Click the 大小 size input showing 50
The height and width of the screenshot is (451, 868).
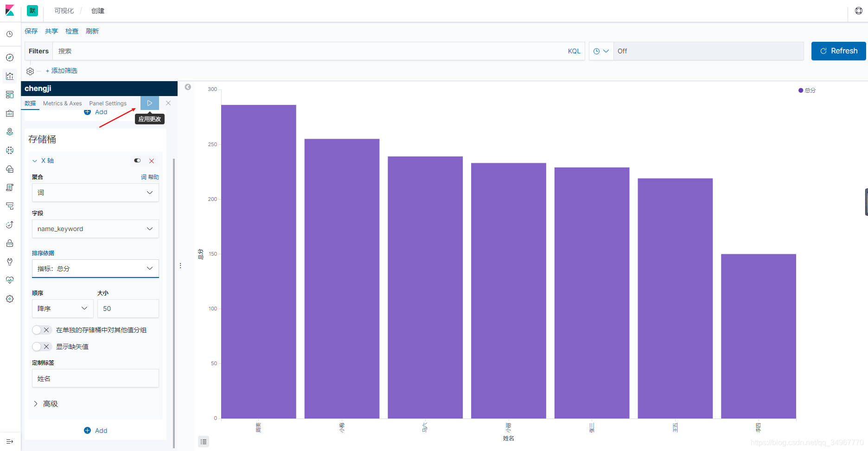(x=128, y=309)
